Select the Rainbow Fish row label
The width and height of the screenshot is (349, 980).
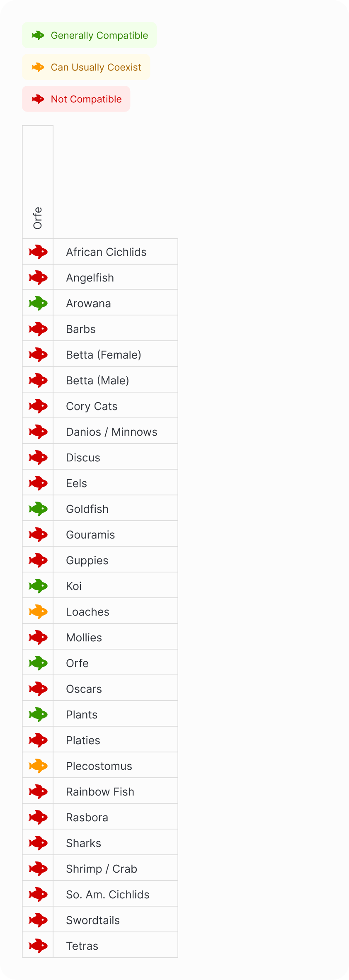(x=100, y=792)
